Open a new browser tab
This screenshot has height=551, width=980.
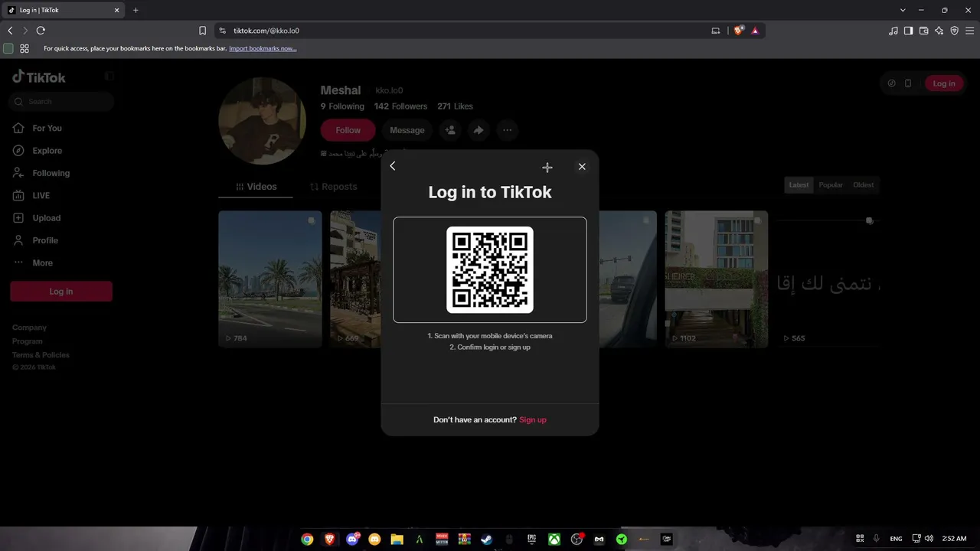136,10
